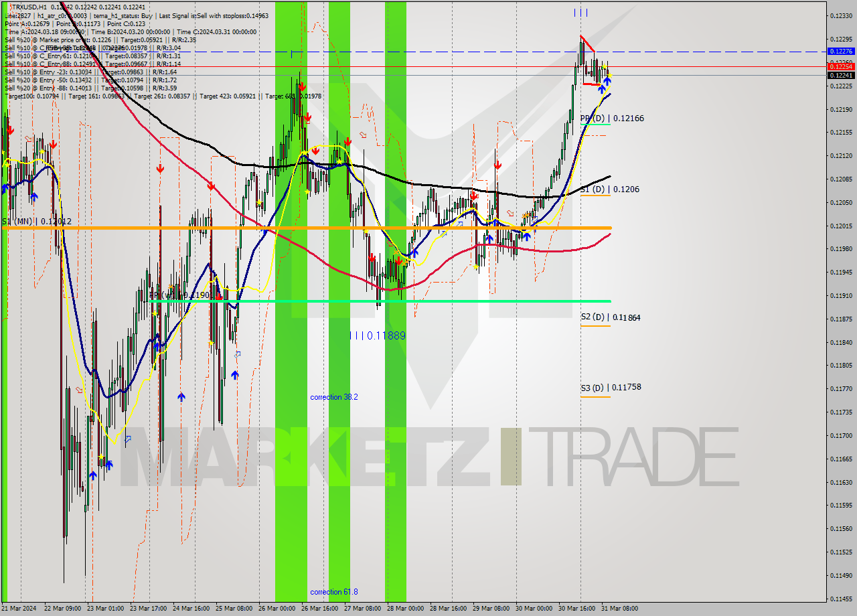Click the black 0.12241 current price tag
Screen dimensions: 857x616
(841, 75)
